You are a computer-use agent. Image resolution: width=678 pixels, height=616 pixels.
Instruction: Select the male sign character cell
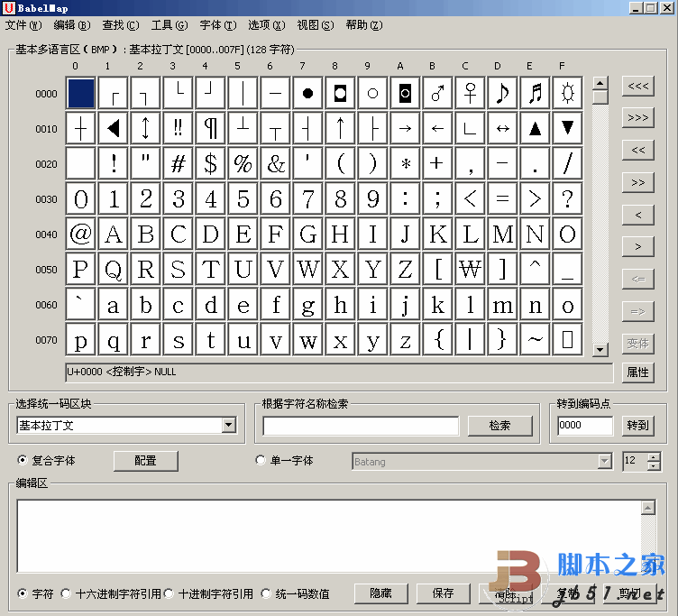[437, 93]
